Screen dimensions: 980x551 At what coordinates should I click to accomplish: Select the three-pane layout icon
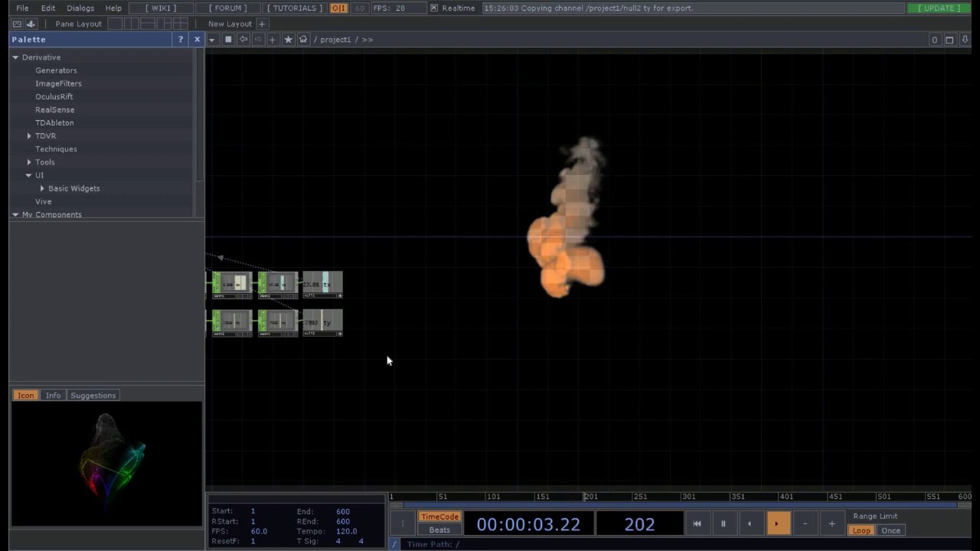[164, 24]
